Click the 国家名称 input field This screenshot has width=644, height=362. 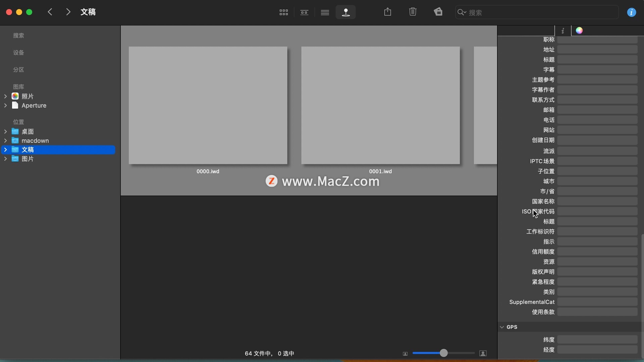597,201
